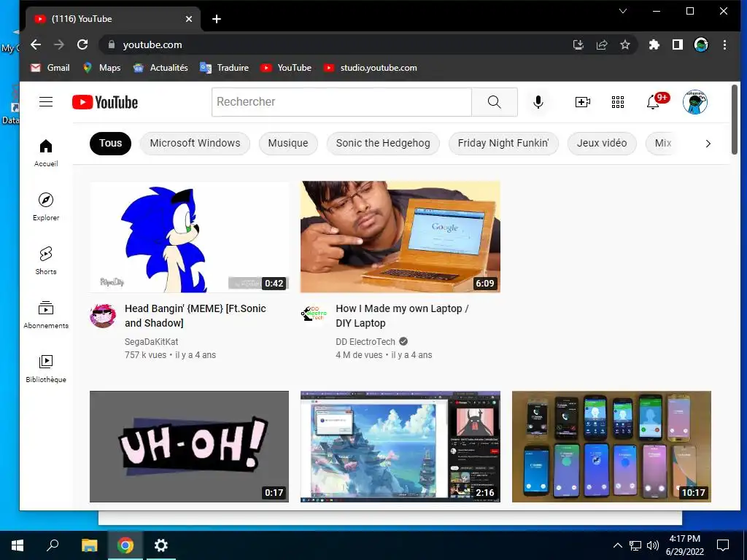Open Shorts in the sidebar
This screenshot has width=747, height=560.
coord(46,260)
